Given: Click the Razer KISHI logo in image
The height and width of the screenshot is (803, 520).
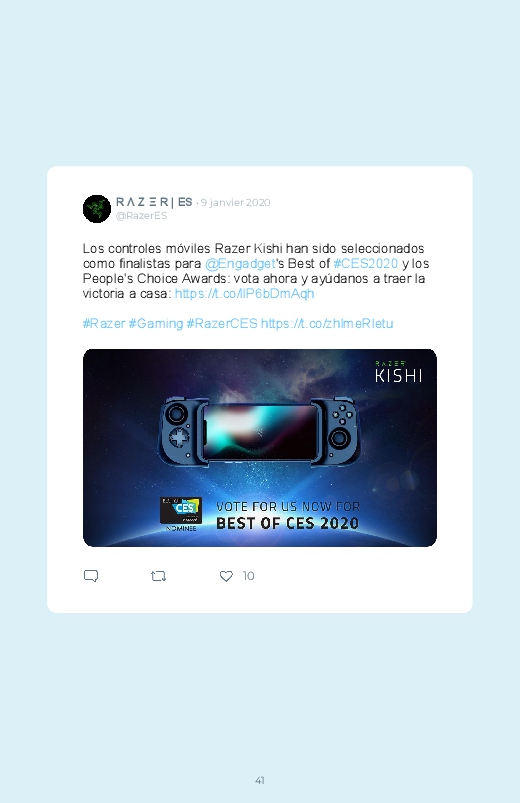Looking at the screenshot, I should [398, 372].
